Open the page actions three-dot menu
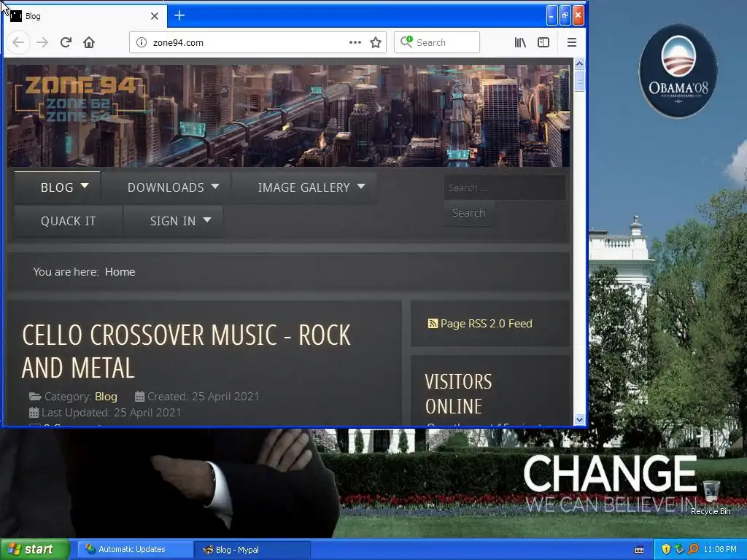Screen dimensions: 747x560 click(355, 42)
